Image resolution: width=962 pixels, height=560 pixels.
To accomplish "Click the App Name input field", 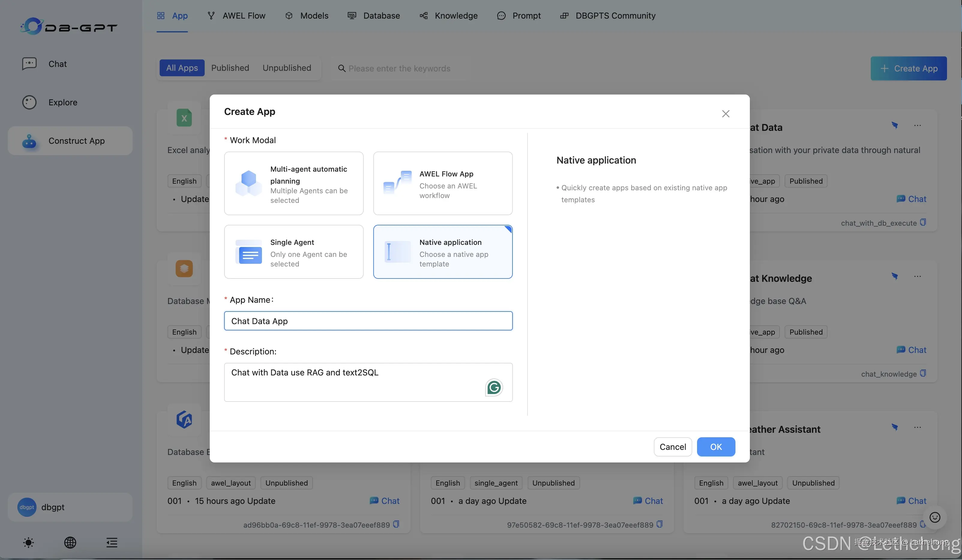I will click(x=368, y=321).
